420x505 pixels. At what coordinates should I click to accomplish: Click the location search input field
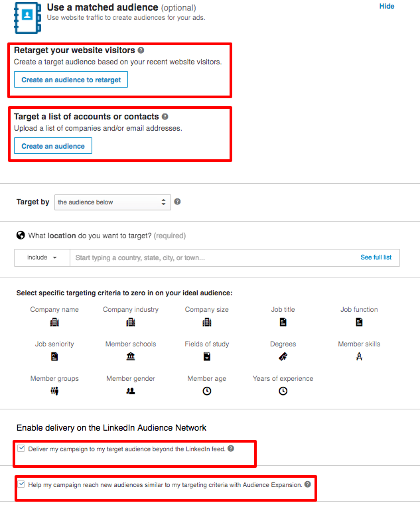pyautogui.click(x=214, y=257)
